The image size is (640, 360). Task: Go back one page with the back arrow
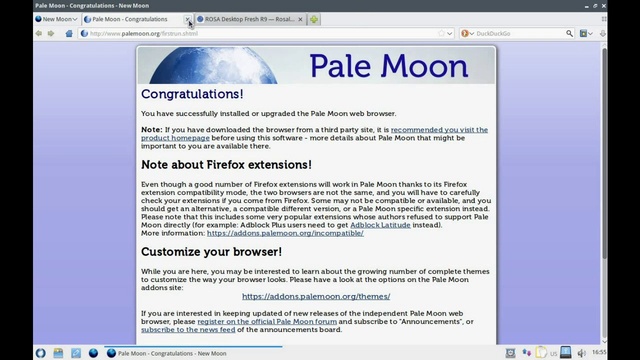(39, 33)
